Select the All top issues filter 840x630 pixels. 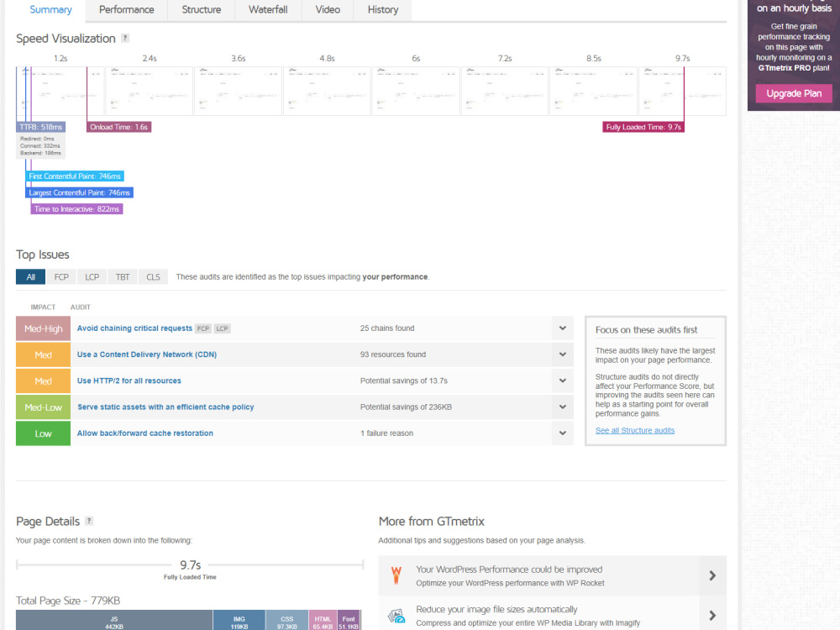[30, 277]
